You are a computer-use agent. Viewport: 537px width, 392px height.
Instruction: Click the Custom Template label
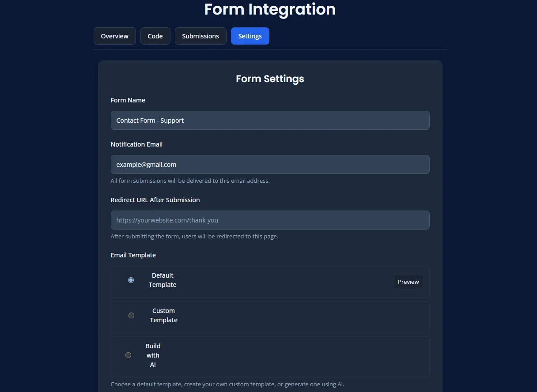pyautogui.click(x=163, y=315)
